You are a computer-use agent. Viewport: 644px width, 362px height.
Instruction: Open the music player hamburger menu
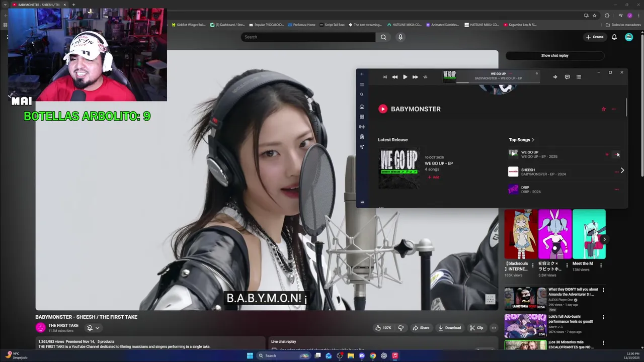pyautogui.click(x=362, y=84)
